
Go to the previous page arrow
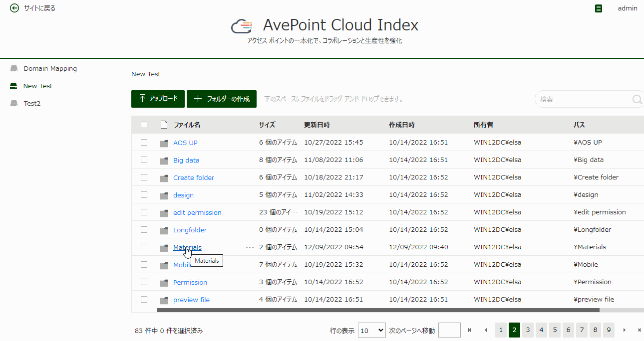pyautogui.click(x=486, y=330)
